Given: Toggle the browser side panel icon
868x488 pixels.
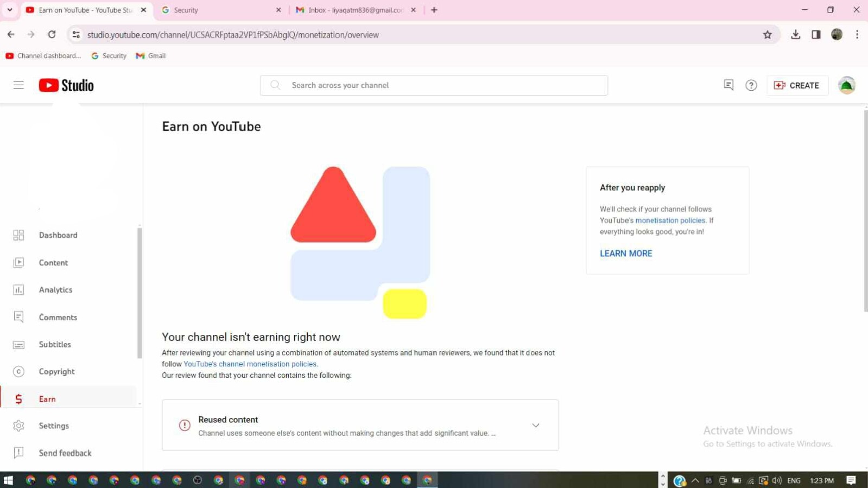Looking at the screenshot, I should (815, 35).
